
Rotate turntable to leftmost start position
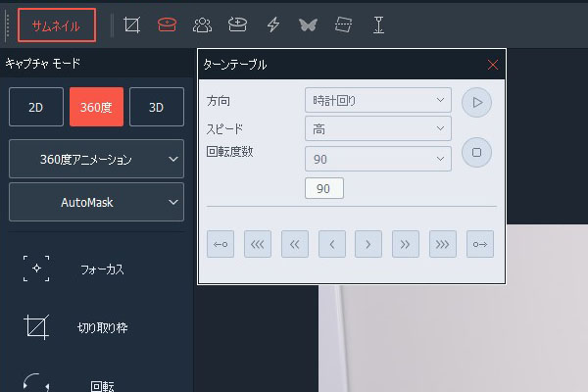point(220,244)
